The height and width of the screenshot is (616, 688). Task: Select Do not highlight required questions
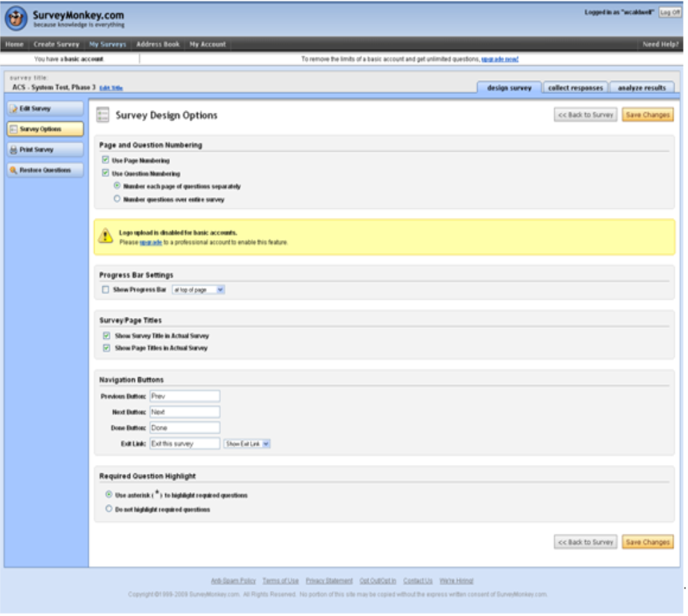(x=108, y=509)
